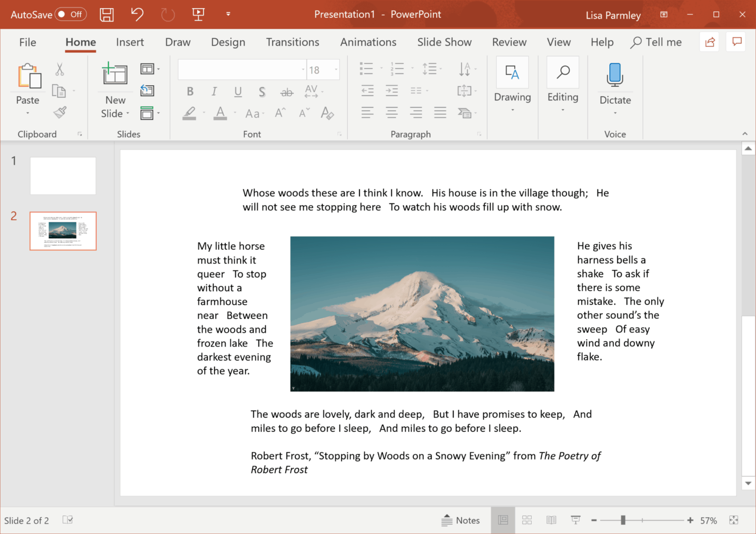This screenshot has height=534, width=756.
Task: Switch to the Transitions tab
Action: click(293, 42)
